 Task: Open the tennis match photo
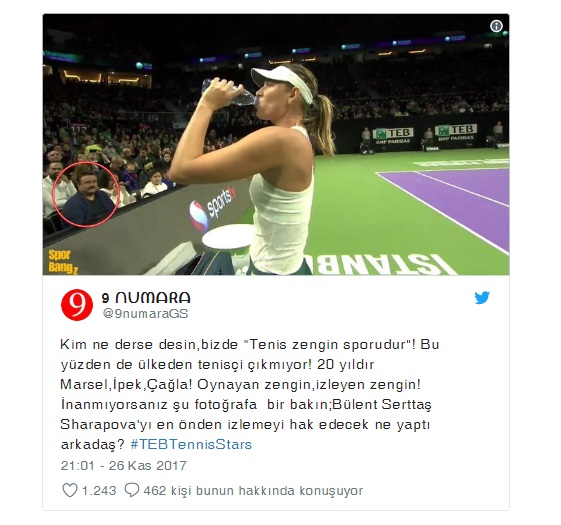(x=276, y=145)
